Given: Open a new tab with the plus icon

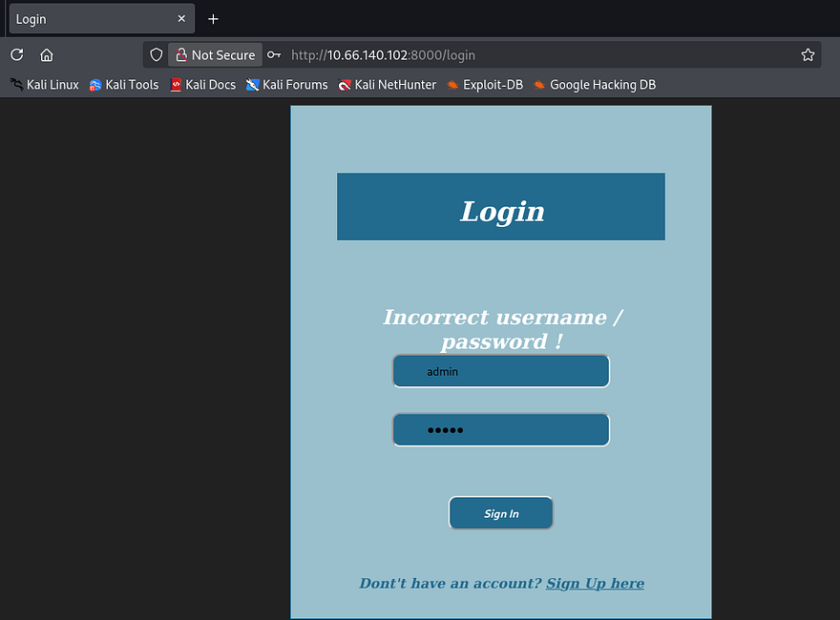Looking at the screenshot, I should pos(213,19).
